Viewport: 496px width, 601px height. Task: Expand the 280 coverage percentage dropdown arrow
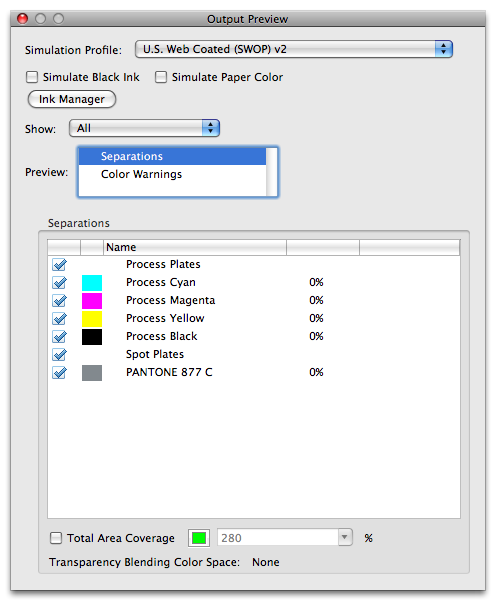coord(345,537)
